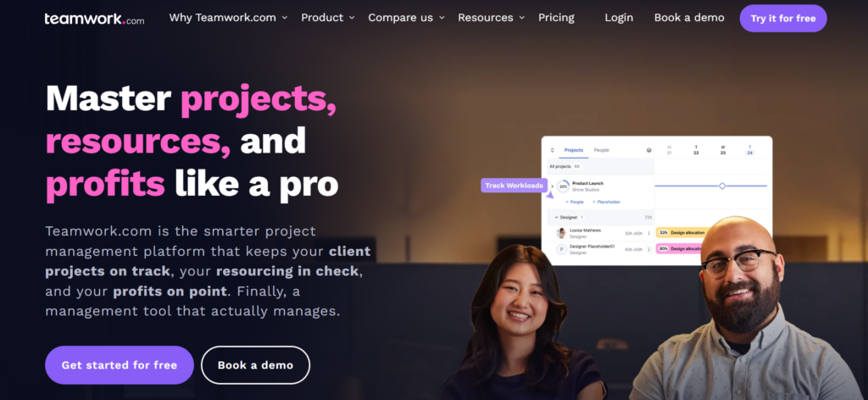Open the Pricing page link
Viewport: 868px width, 400px height.
(x=556, y=18)
